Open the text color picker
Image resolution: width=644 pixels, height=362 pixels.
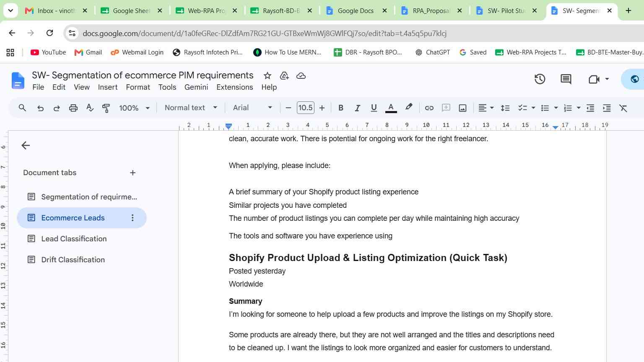point(391,108)
